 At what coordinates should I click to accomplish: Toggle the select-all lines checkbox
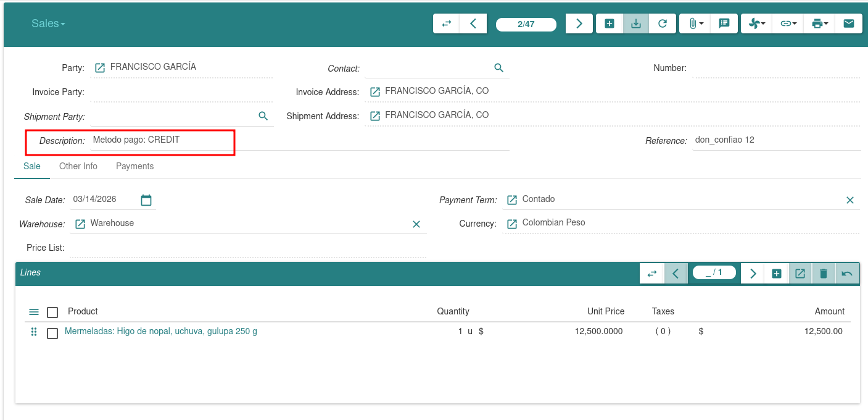(x=52, y=313)
